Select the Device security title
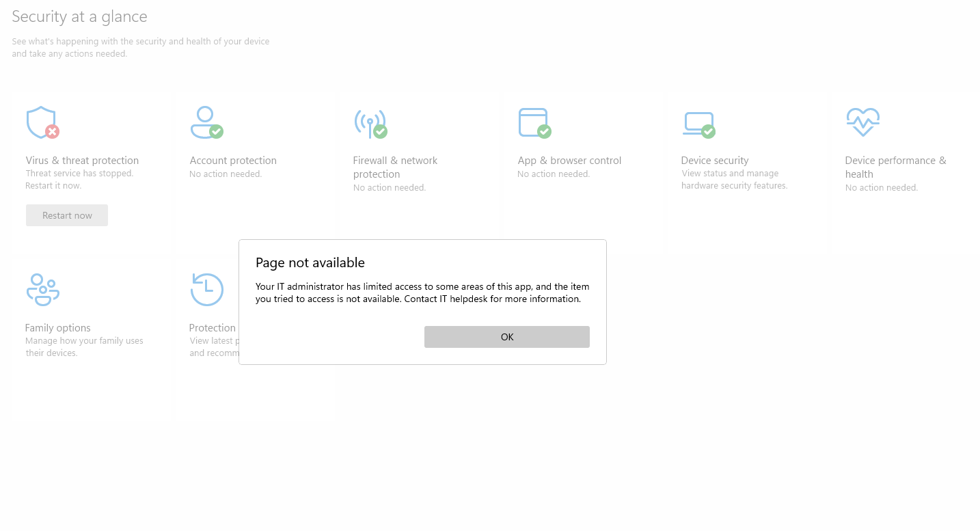This screenshot has width=980, height=531. coord(715,161)
